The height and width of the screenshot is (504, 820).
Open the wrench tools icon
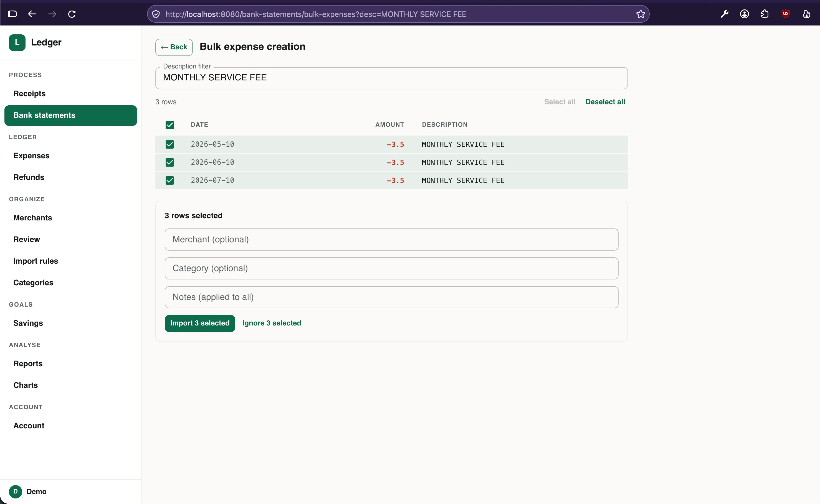point(724,14)
